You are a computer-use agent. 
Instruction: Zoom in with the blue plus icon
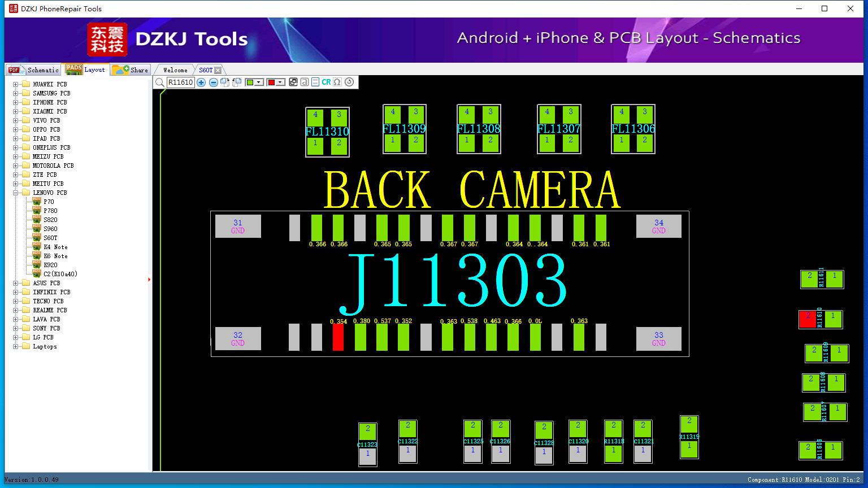click(x=201, y=82)
